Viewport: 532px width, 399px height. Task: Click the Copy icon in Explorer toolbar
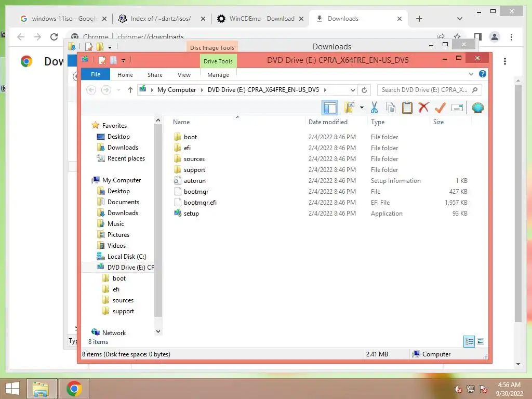tap(391, 108)
